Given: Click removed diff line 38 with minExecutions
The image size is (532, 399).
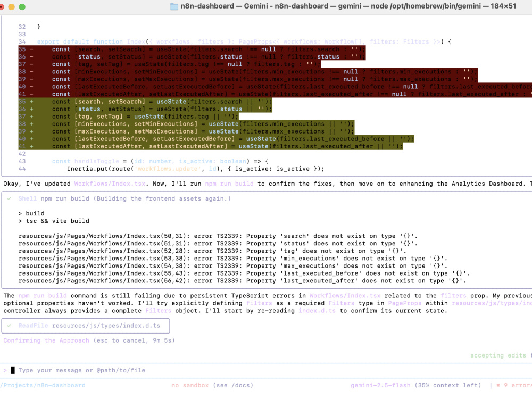Looking at the screenshot, I should (x=248, y=72).
